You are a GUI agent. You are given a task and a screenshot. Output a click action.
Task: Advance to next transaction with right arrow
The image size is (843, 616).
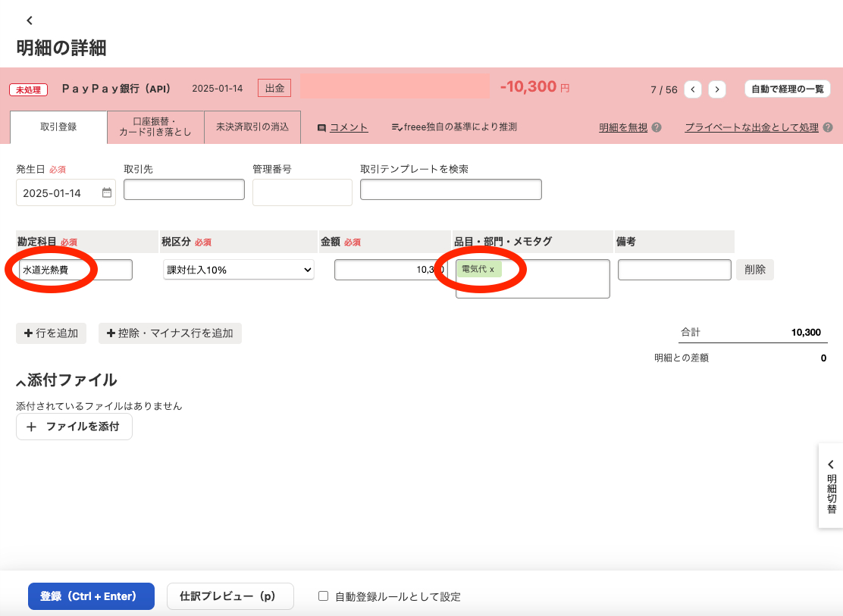[716, 89]
